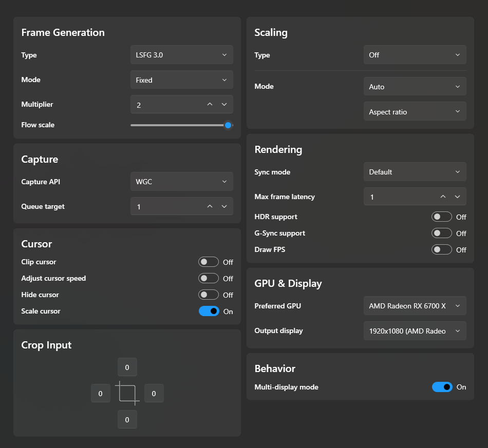Enable HDR support switch

click(442, 217)
